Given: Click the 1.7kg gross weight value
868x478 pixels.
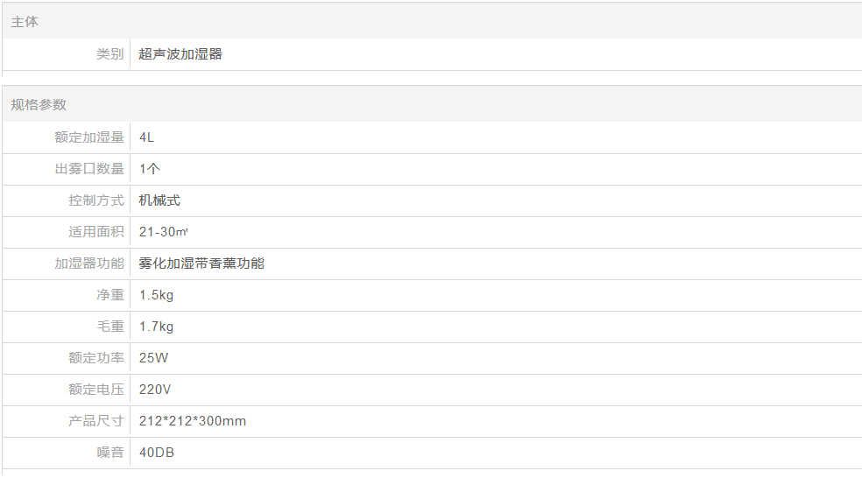Looking at the screenshot, I should 156,327.
